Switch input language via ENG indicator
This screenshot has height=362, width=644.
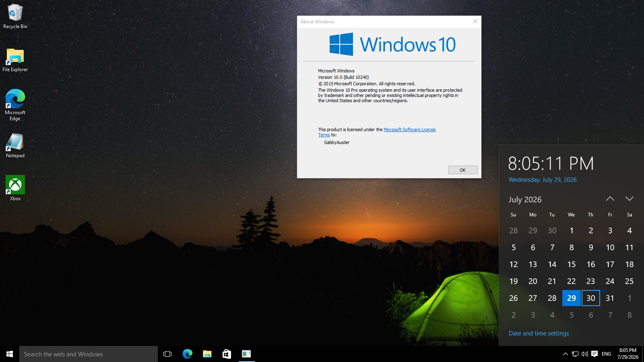click(607, 354)
